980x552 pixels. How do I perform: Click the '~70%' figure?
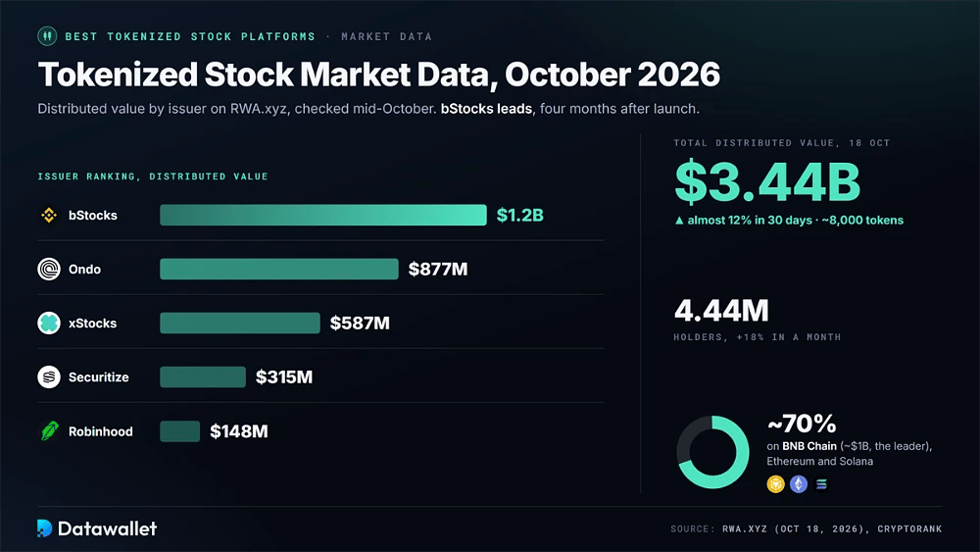pos(802,424)
